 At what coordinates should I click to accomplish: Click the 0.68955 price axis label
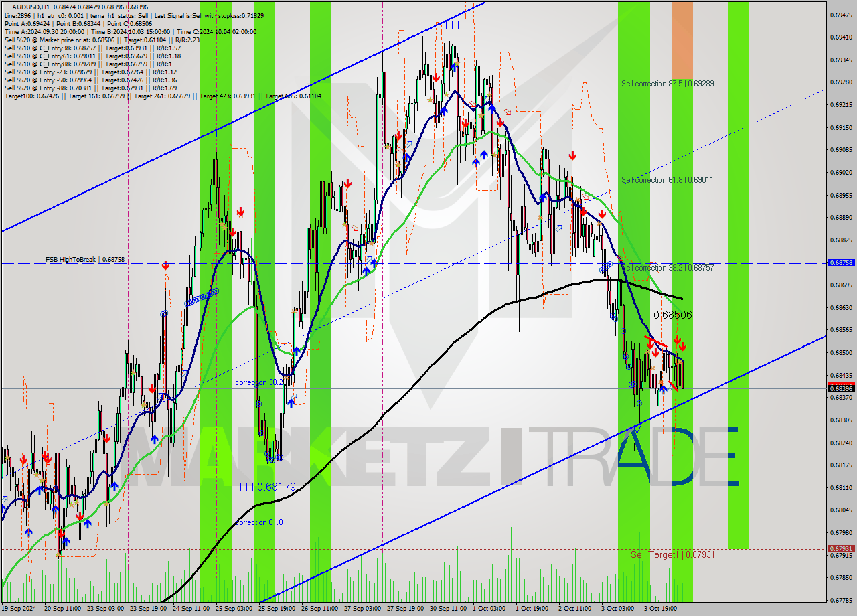[841, 195]
